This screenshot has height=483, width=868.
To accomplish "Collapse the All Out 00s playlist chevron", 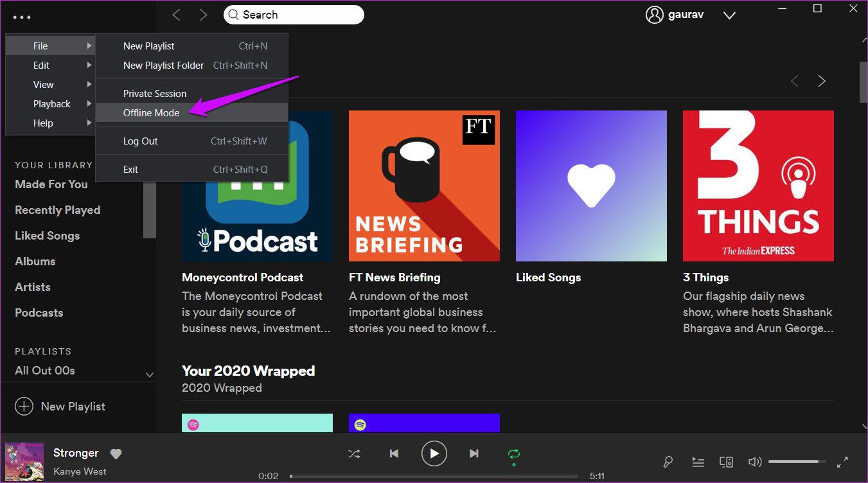I will coord(149,374).
